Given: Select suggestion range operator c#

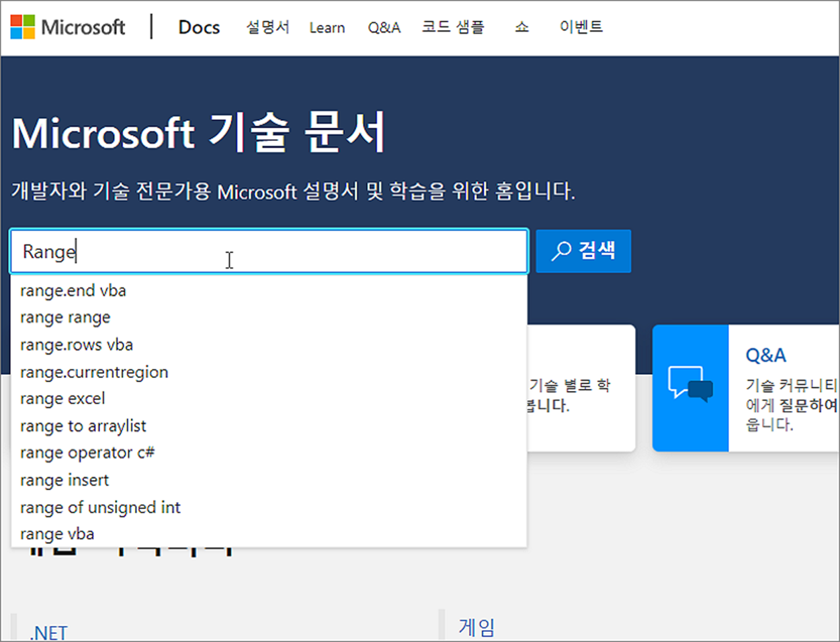Looking at the screenshot, I should pos(269,453).
